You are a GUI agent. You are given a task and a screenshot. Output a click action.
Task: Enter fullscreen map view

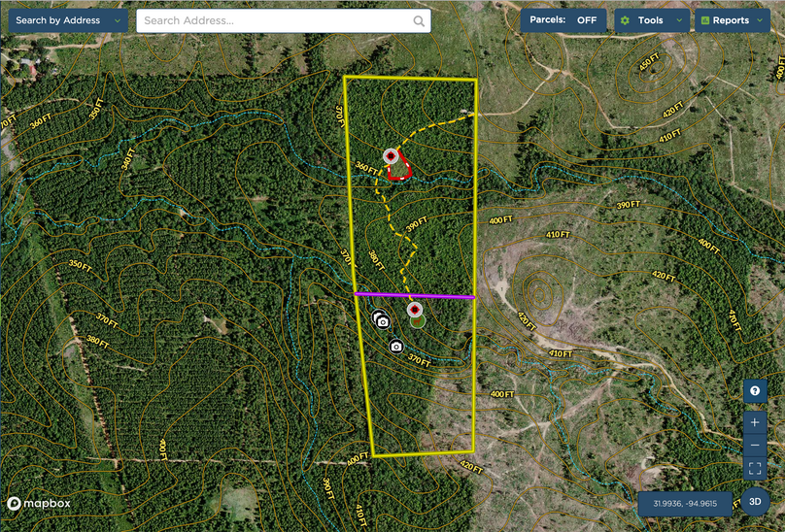[x=755, y=468]
